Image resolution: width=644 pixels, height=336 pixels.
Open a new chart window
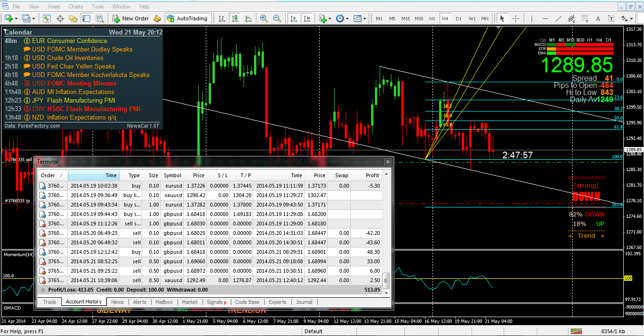click(x=9, y=18)
